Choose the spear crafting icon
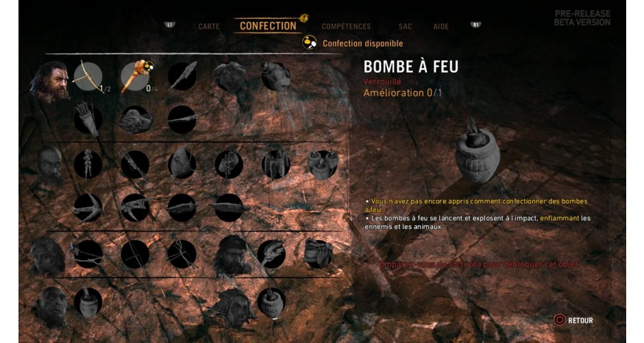 pos(182,77)
